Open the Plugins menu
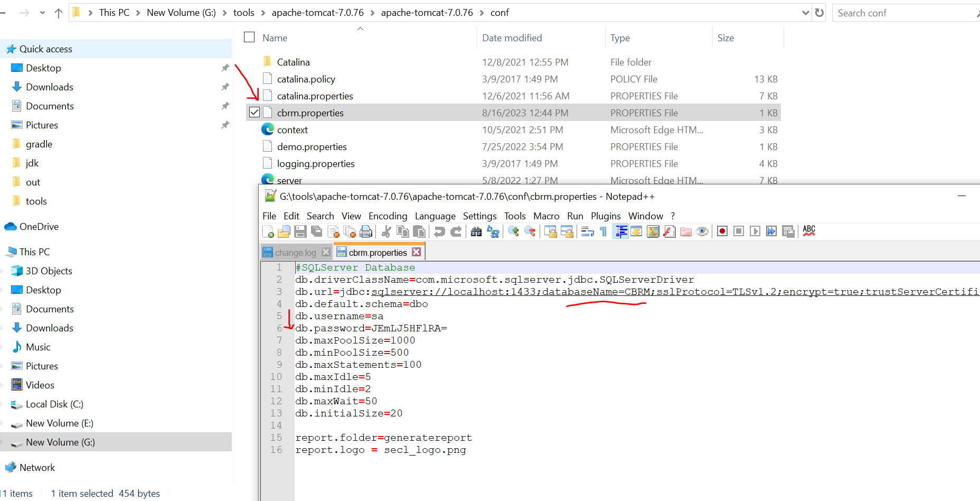The height and width of the screenshot is (501, 980). tap(606, 216)
